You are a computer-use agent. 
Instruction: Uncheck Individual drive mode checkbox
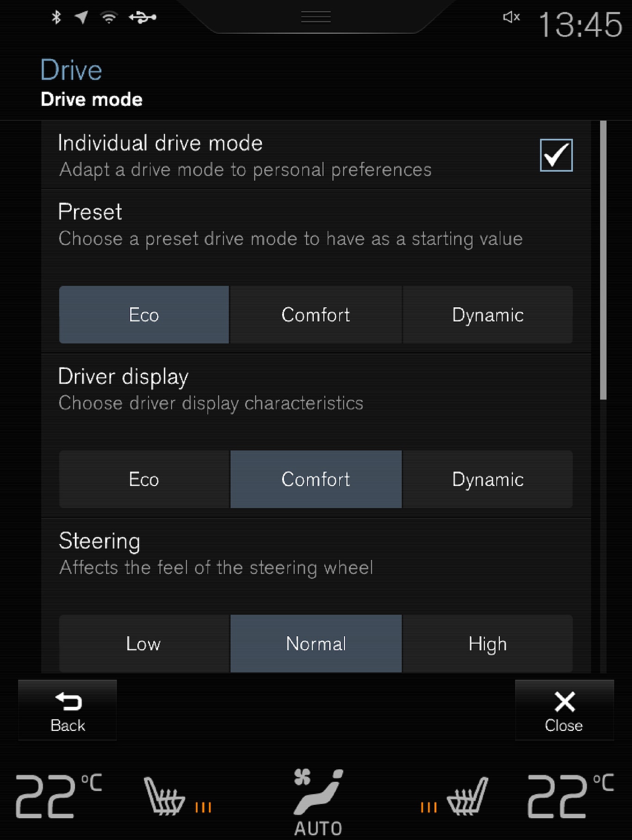pyautogui.click(x=556, y=155)
